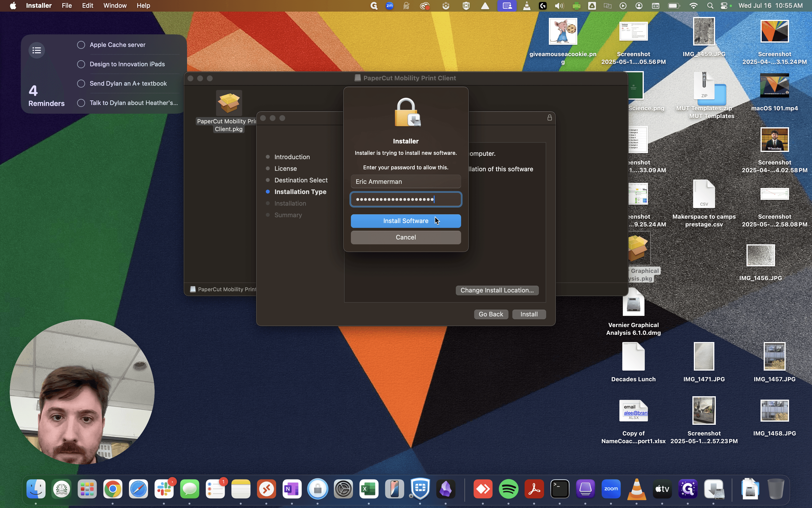This screenshot has width=812, height=508.
Task: Click the password input field
Action: pos(406,199)
